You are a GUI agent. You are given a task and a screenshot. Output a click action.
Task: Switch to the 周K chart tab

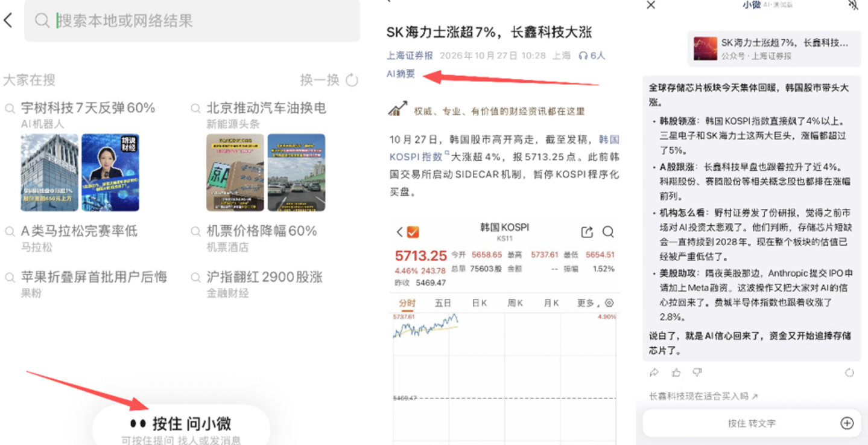click(515, 303)
